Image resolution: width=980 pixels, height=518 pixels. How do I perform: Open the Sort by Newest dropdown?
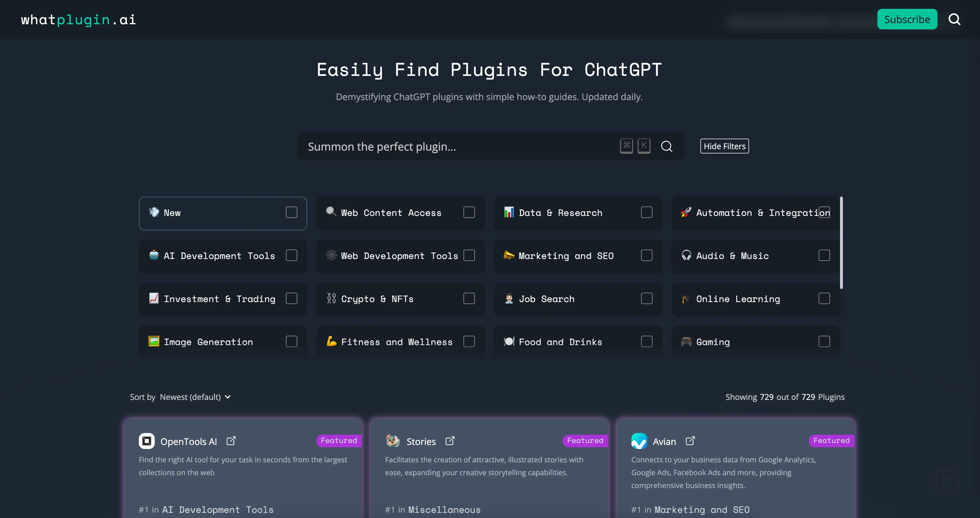[195, 397]
